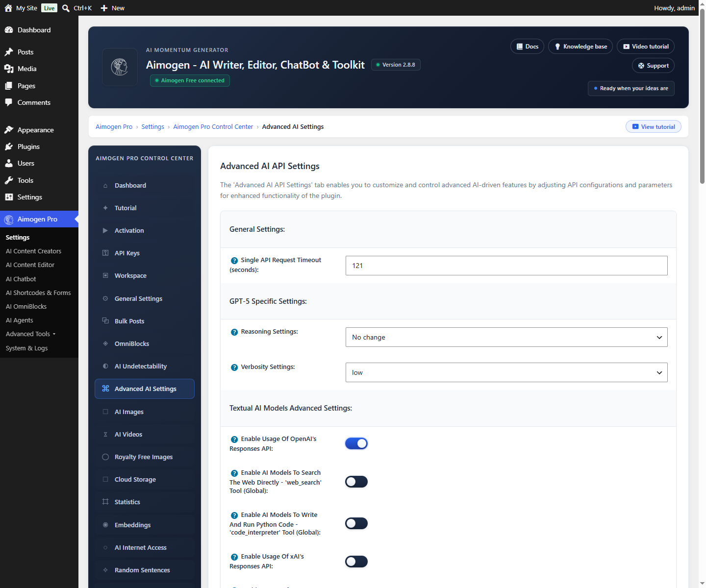Click the My Site home icon
Viewport: 706px width, 588px height.
click(8, 8)
